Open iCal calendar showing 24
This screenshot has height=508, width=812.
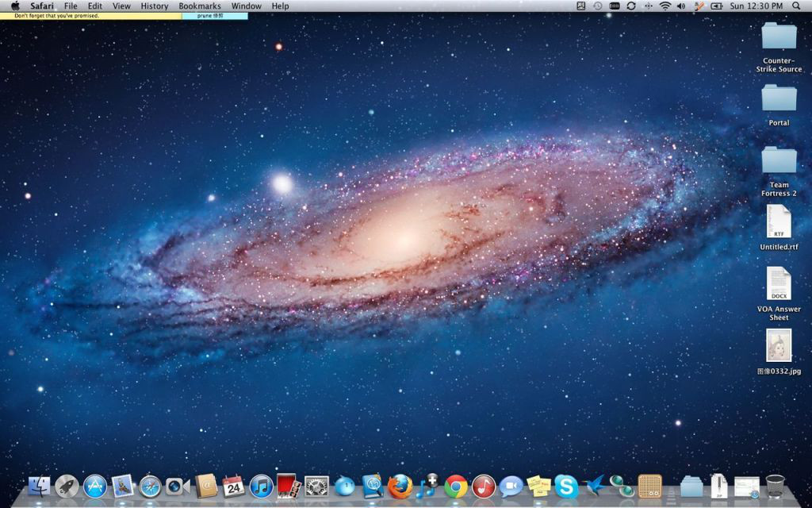click(x=233, y=486)
